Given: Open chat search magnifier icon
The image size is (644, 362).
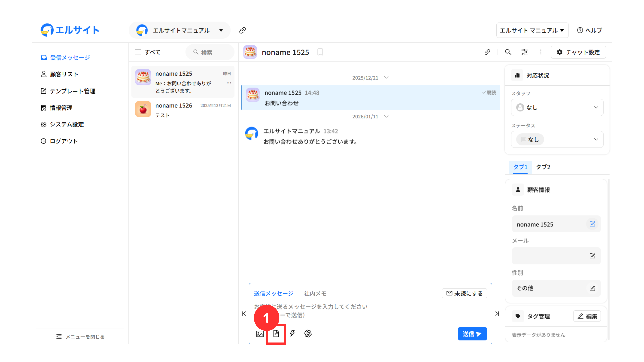Looking at the screenshot, I should 508,52.
